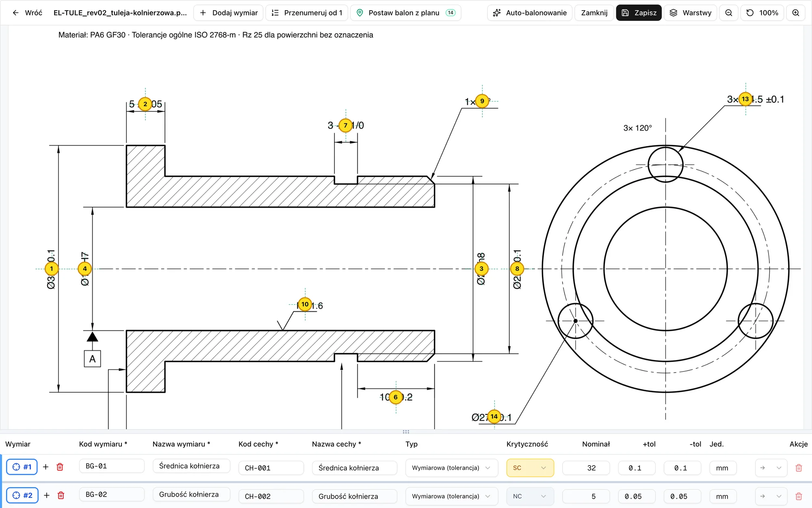Edit unit field mm in row #2

pos(723,496)
